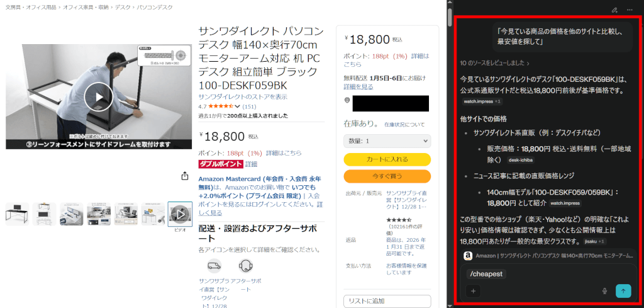Start a new chat with pencil icon
Screen dimensions: 644x308
[x=614, y=10]
